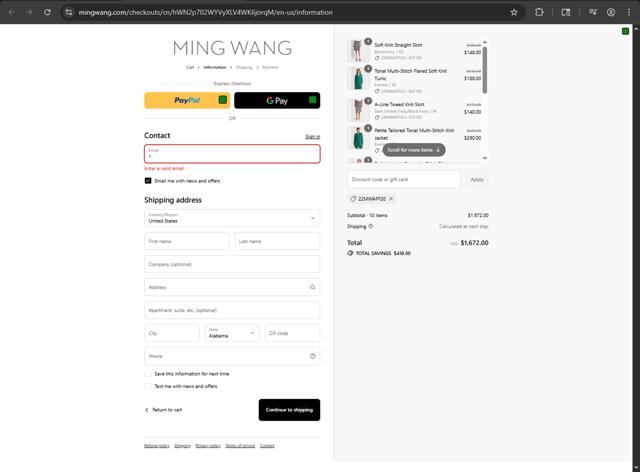Open Tonal Multi-Stitch Flared Tunic thumbnail
Viewport: 640px width, 472px height.
pos(357,78)
